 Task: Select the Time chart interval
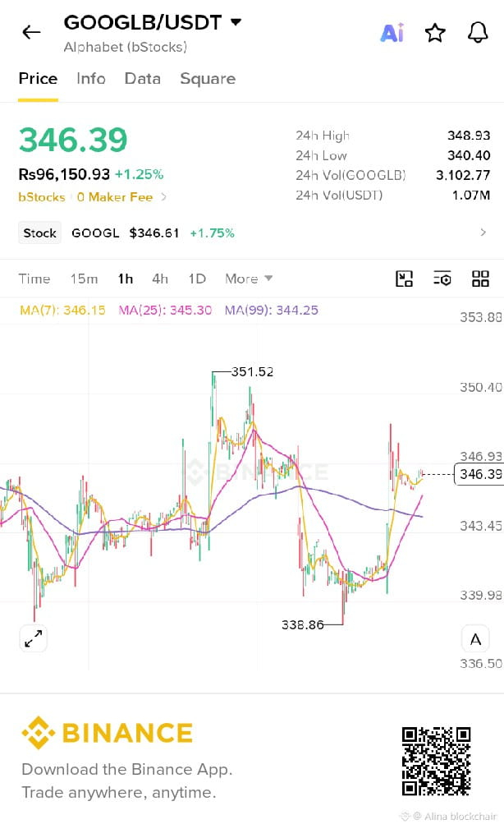click(x=34, y=279)
